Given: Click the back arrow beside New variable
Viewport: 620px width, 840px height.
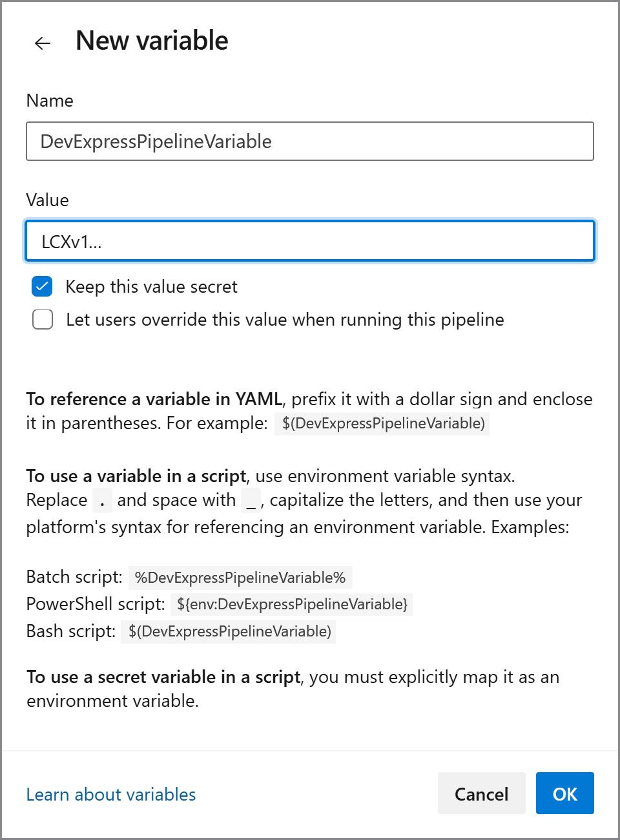Looking at the screenshot, I should pyautogui.click(x=43, y=43).
